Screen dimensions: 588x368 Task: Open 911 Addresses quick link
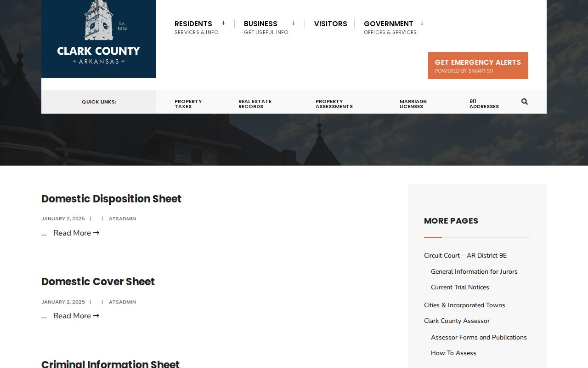click(x=484, y=104)
